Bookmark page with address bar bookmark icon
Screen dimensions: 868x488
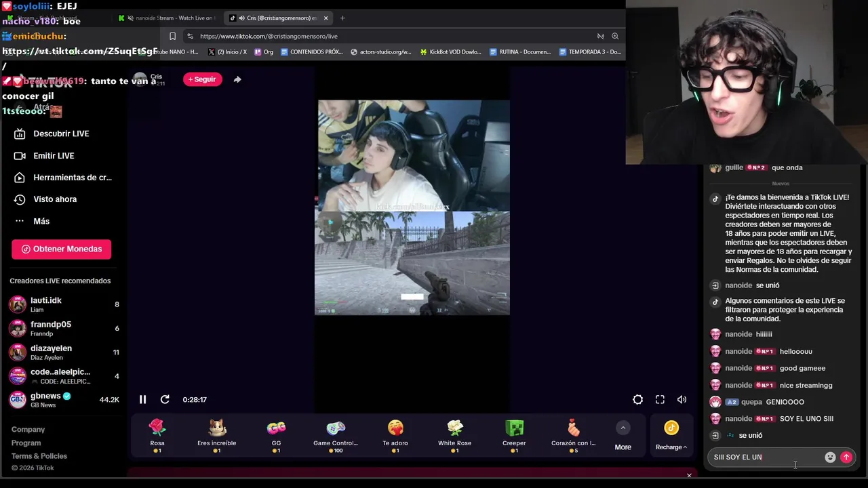[x=172, y=36]
